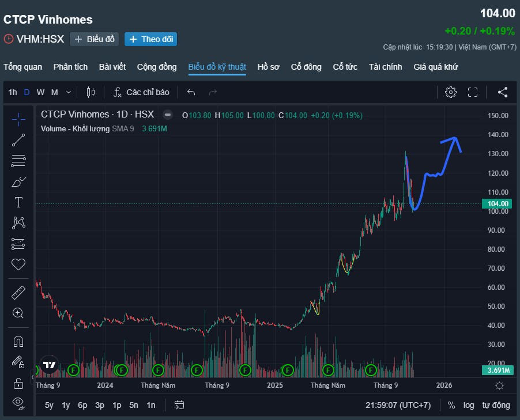Viewport: 520px width, 420px height.
Task: Share the chart
Action: click(503, 92)
